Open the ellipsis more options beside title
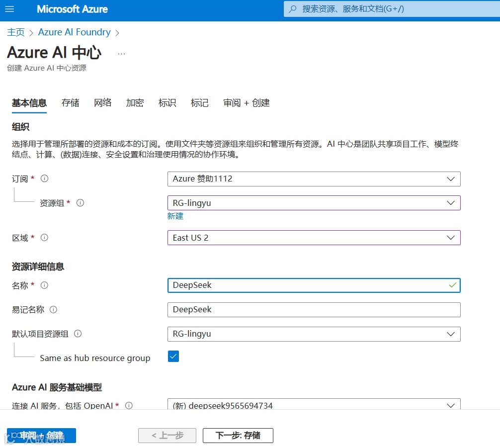Viewport: 500px width, 448px height. (x=121, y=54)
